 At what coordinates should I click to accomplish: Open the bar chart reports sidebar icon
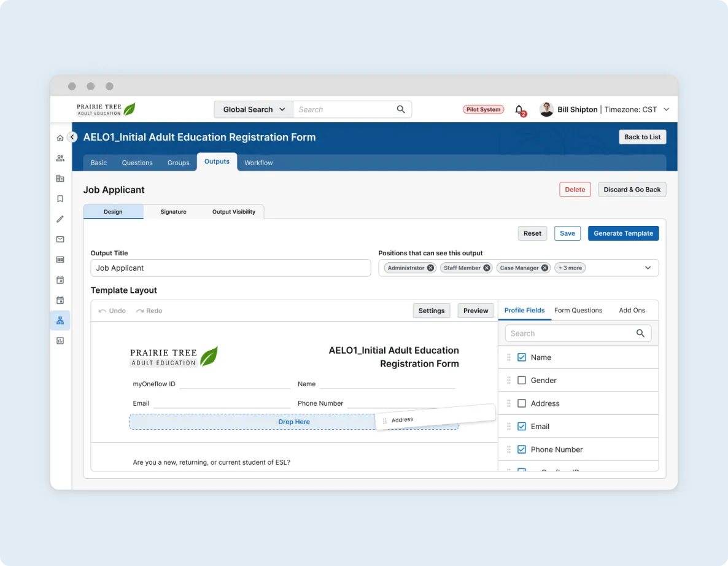tap(60, 341)
